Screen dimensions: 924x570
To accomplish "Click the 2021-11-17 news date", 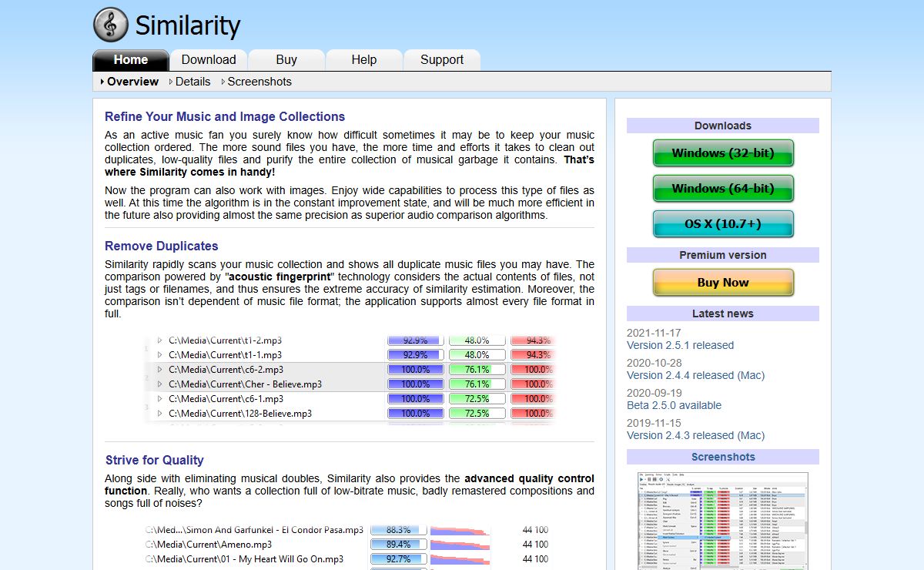I will click(654, 333).
